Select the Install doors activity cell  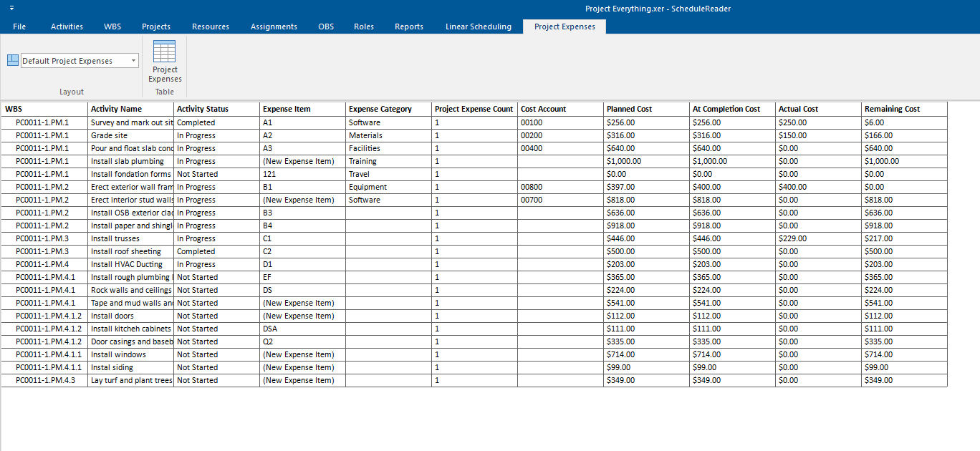pos(131,316)
